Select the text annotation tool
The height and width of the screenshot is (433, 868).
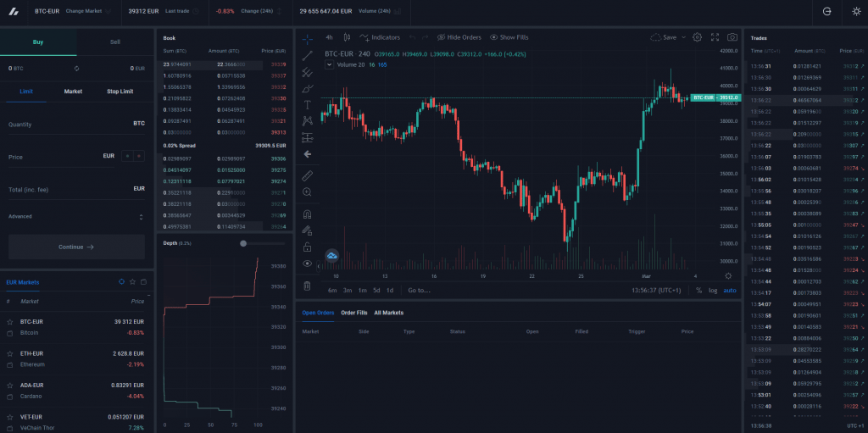(x=307, y=105)
